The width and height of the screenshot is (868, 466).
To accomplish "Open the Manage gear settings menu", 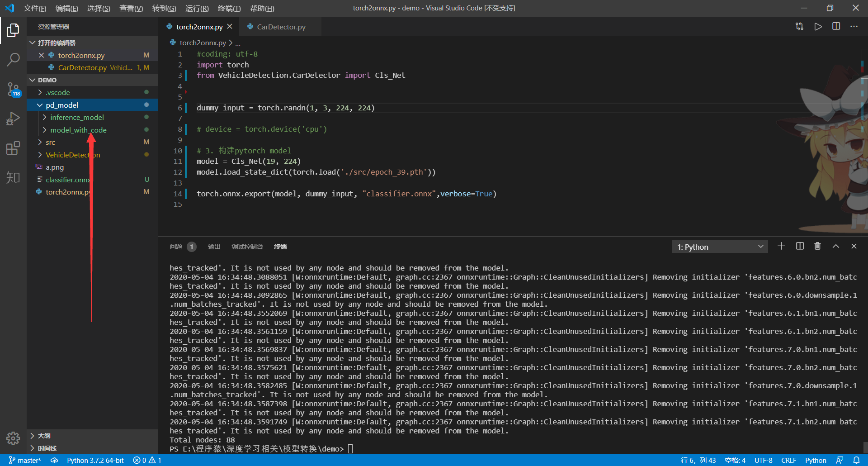I will (x=13, y=438).
